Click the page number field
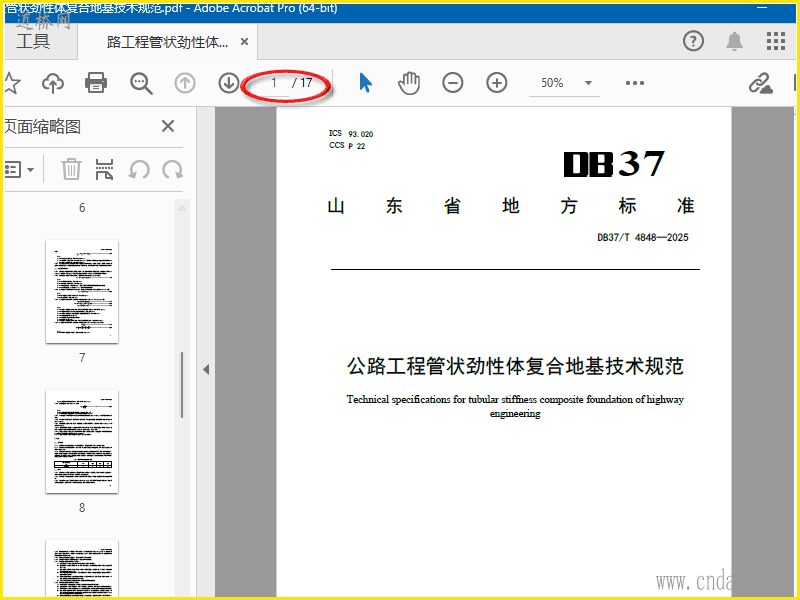The height and width of the screenshot is (600, 800). [x=274, y=83]
